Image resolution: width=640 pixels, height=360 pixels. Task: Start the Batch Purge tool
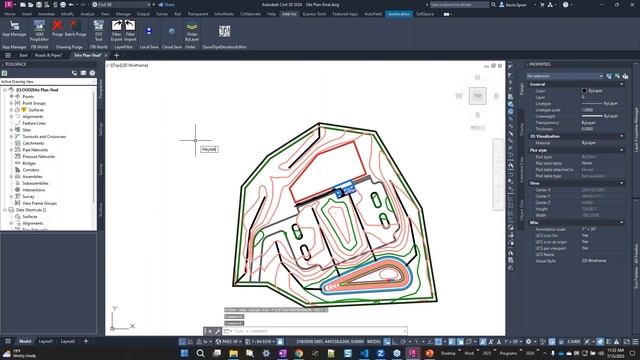click(76, 29)
